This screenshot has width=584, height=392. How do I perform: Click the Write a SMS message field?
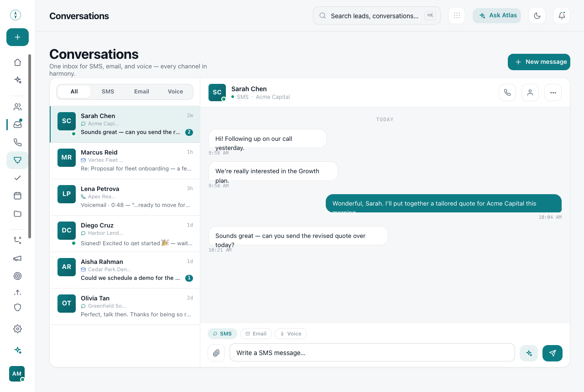[372, 352]
